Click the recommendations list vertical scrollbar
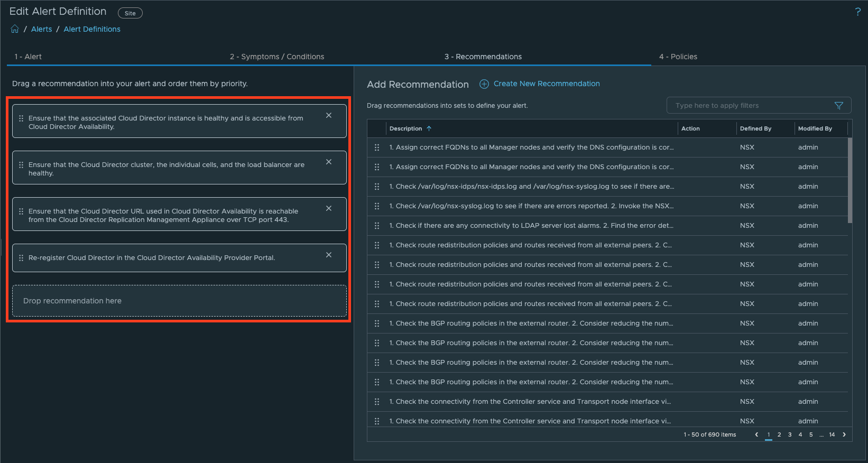868x463 pixels. 849,180
